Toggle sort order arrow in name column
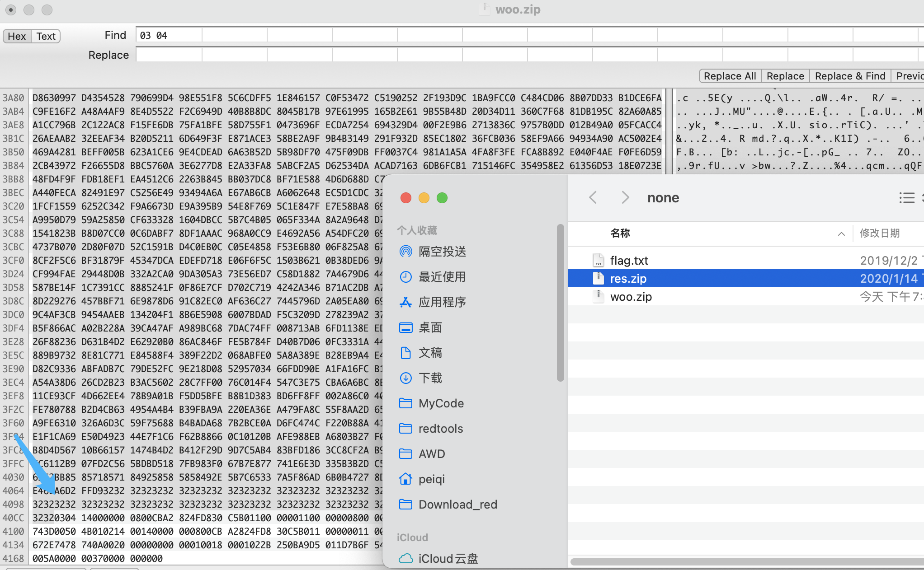 tap(841, 234)
